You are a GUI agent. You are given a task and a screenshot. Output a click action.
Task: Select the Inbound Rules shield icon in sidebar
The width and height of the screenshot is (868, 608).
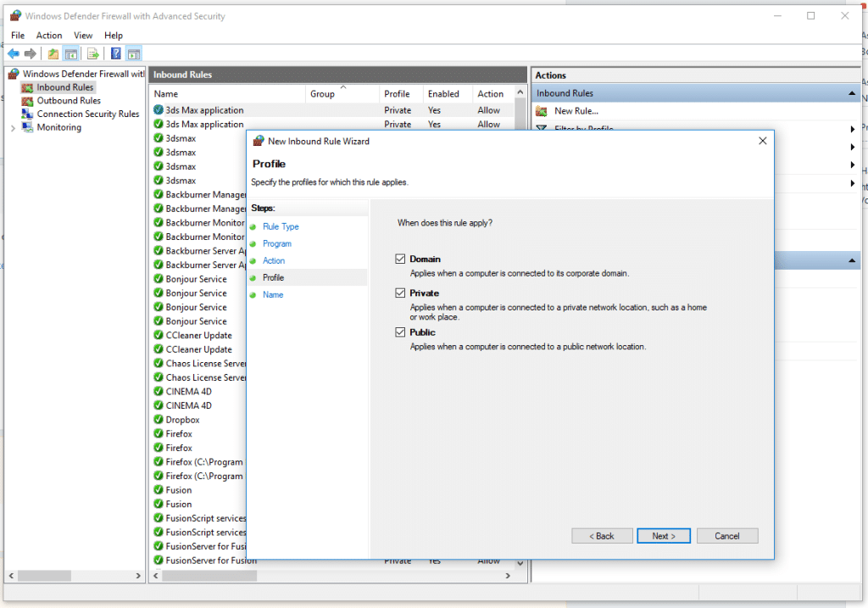[x=28, y=86]
